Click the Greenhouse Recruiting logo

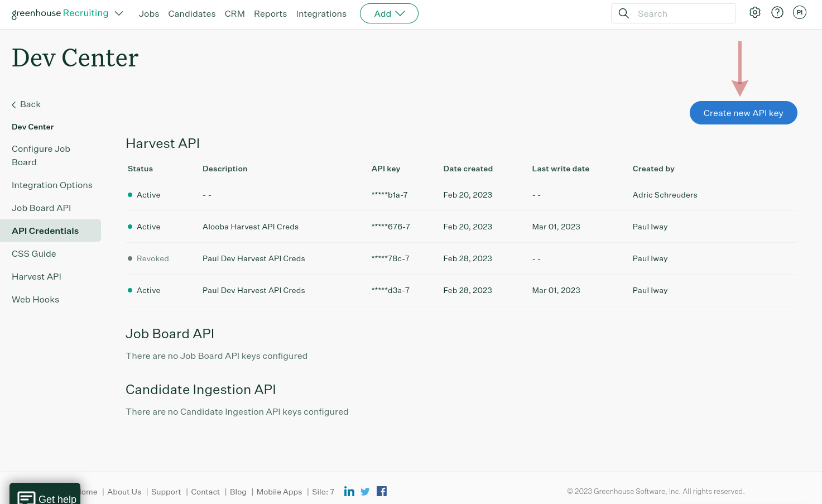point(60,13)
